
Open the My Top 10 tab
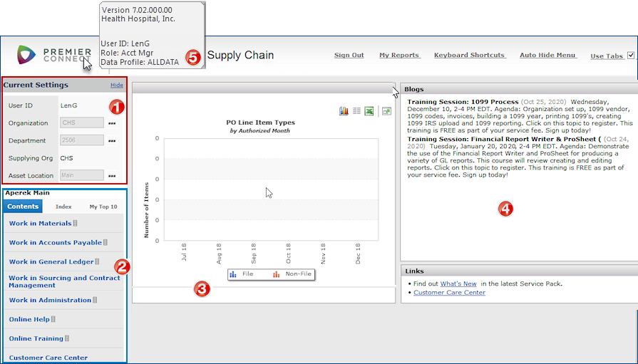coord(103,207)
